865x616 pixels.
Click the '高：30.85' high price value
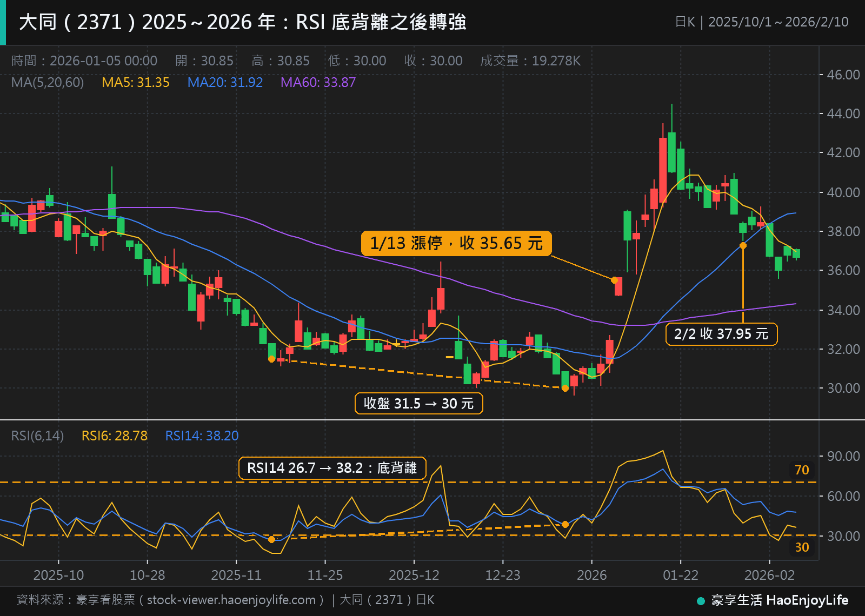pyautogui.click(x=281, y=61)
